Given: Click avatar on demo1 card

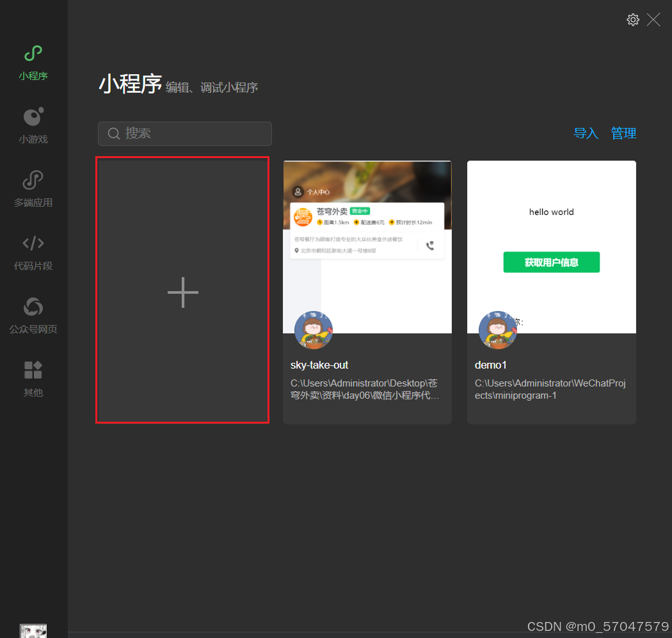Looking at the screenshot, I should [498, 330].
